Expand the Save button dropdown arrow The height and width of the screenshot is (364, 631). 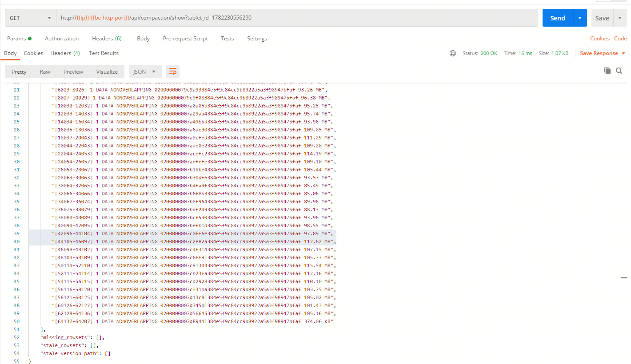[x=620, y=18]
